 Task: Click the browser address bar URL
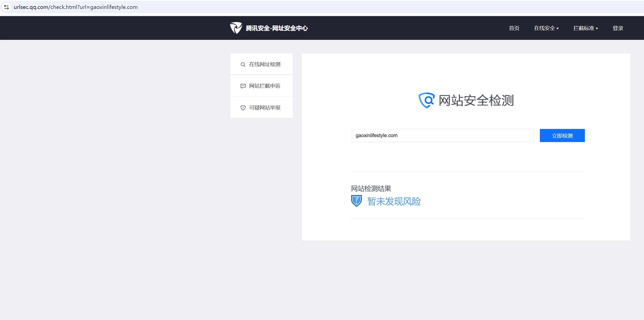75,7
